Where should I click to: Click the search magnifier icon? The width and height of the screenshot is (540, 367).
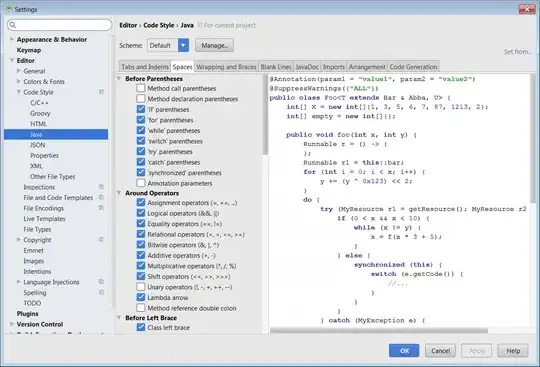13,25
